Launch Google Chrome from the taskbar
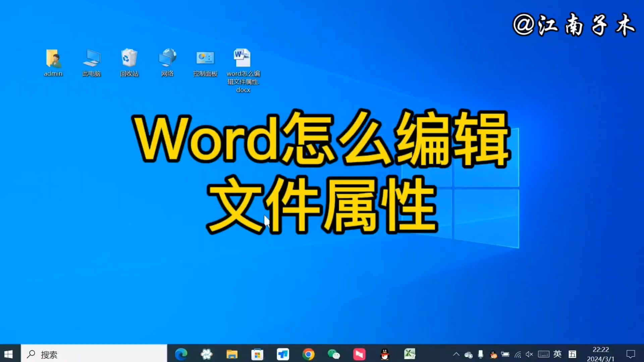Image resolution: width=644 pixels, height=362 pixels. pos(309,354)
